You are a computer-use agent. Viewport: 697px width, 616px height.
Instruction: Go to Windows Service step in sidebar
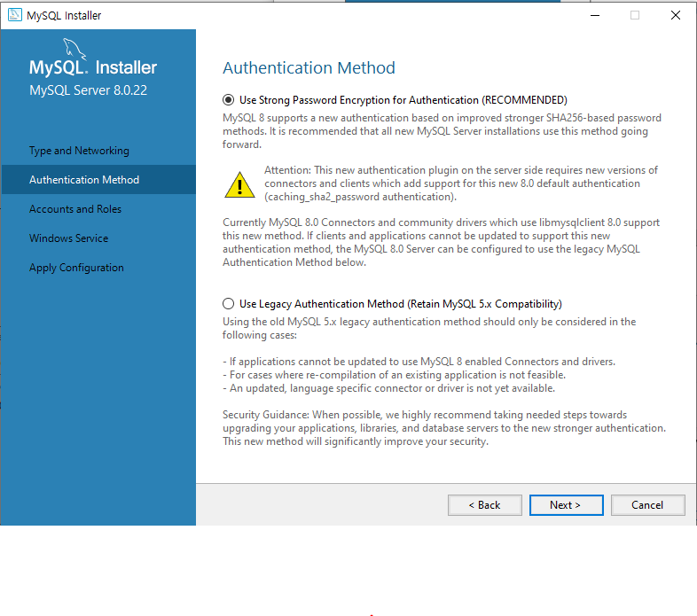(68, 238)
